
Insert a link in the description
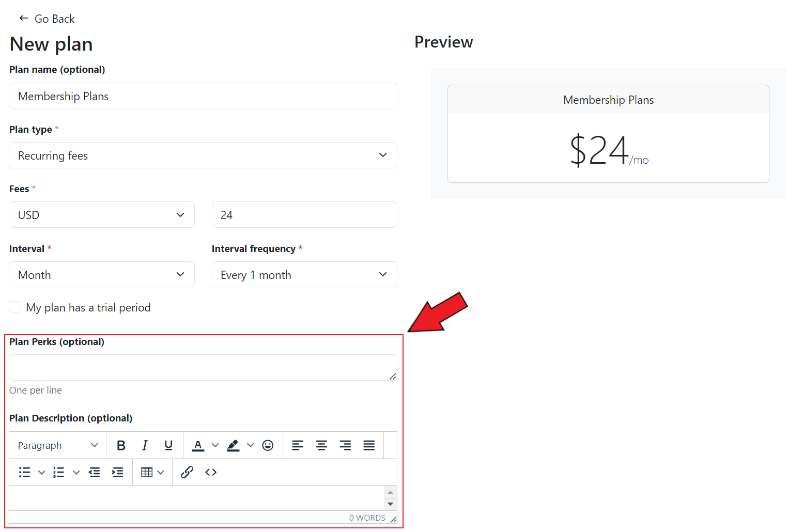(187, 472)
